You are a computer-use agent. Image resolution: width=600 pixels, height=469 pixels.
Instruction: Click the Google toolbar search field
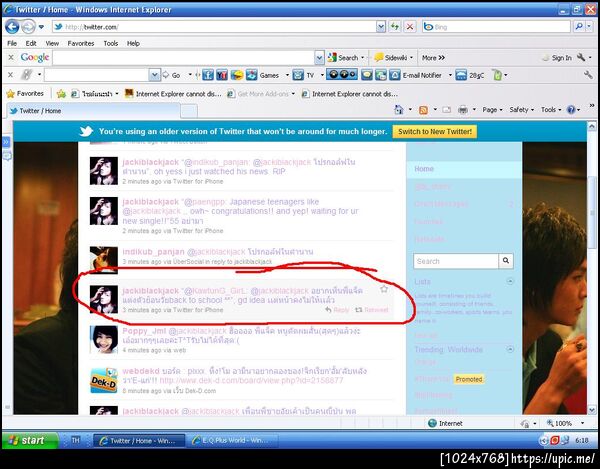tap(184, 58)
